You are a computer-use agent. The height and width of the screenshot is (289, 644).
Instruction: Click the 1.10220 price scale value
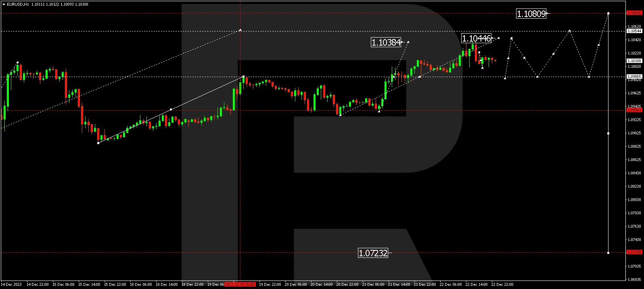pyautogui.click(x=634, y=53)
